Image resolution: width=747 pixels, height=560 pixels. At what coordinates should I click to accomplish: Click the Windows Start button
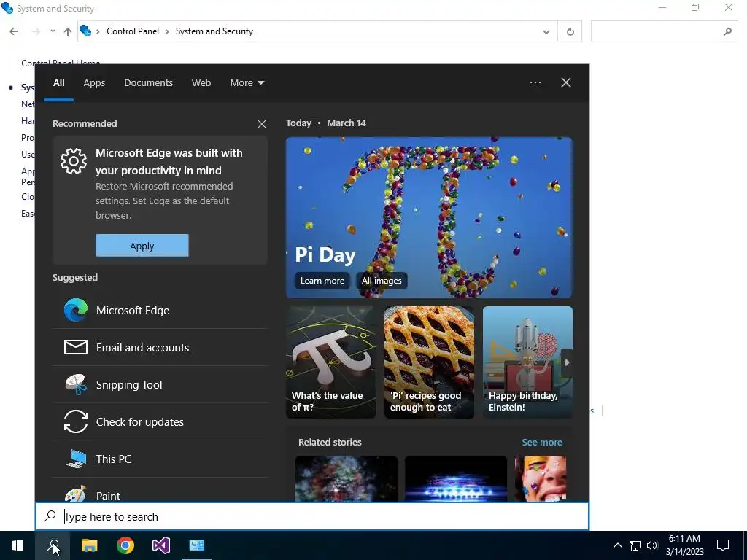tap(18, 545)
